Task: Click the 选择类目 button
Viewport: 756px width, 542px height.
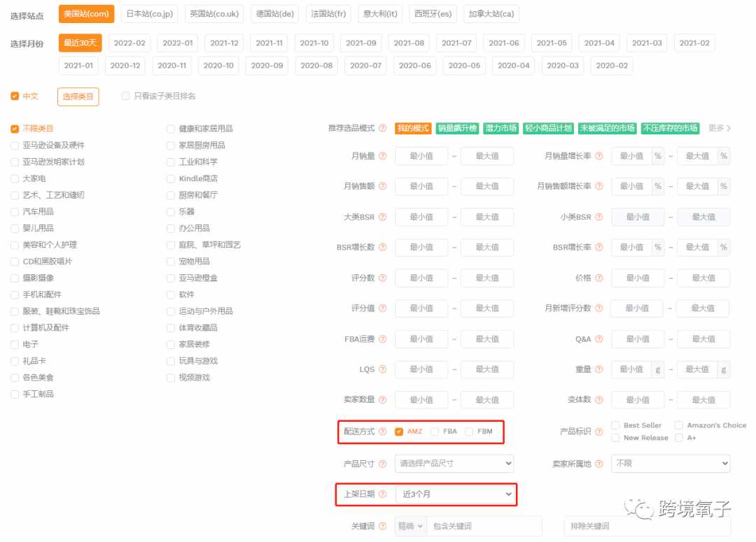Action: (x=78, y=97)
